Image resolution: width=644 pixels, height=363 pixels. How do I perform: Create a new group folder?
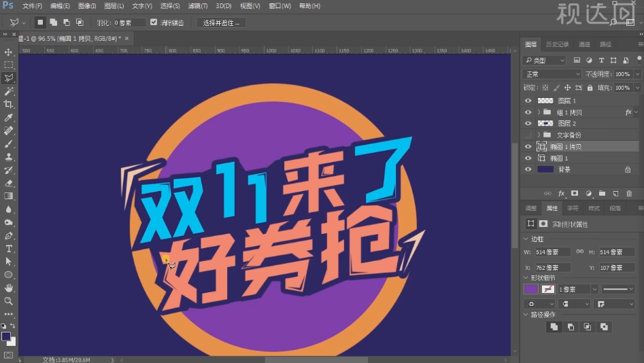pyautogui.click(x=602, y=194)
